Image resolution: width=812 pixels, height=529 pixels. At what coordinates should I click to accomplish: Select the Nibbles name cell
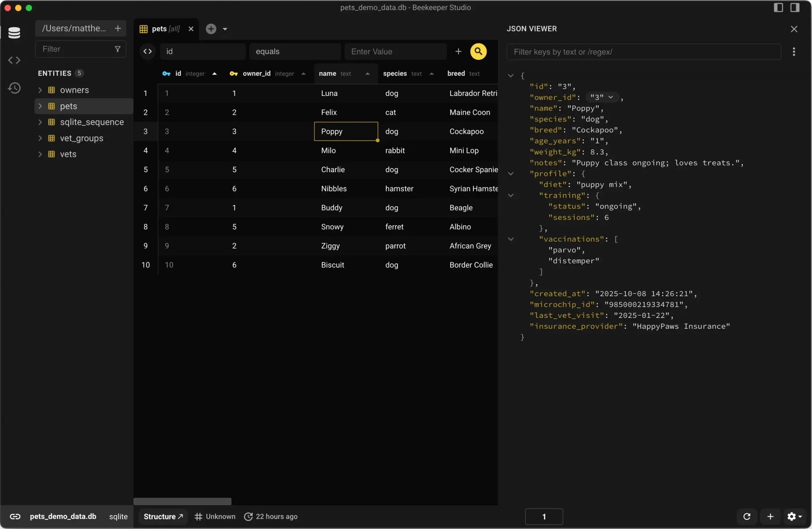346,189
